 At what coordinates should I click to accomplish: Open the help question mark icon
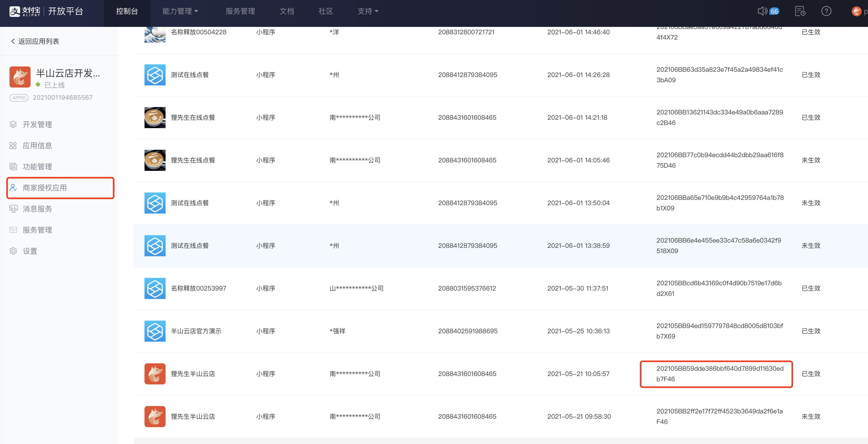826,11
